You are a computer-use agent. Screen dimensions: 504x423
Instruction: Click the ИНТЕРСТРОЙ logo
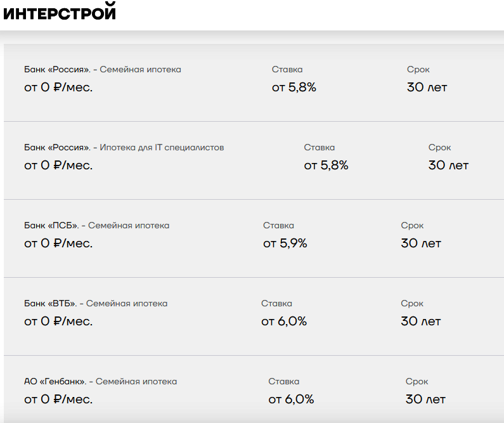[x=60, y=12]
